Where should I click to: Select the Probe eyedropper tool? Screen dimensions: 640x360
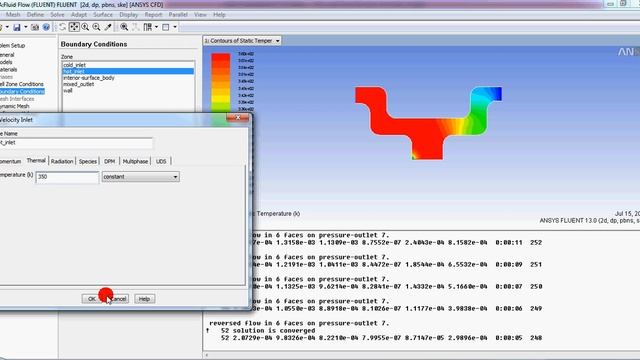108,27
